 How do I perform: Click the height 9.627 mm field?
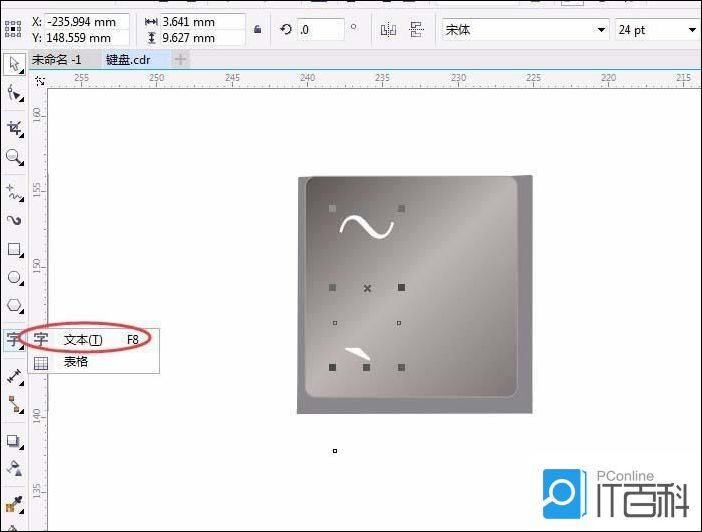[203, 38]
